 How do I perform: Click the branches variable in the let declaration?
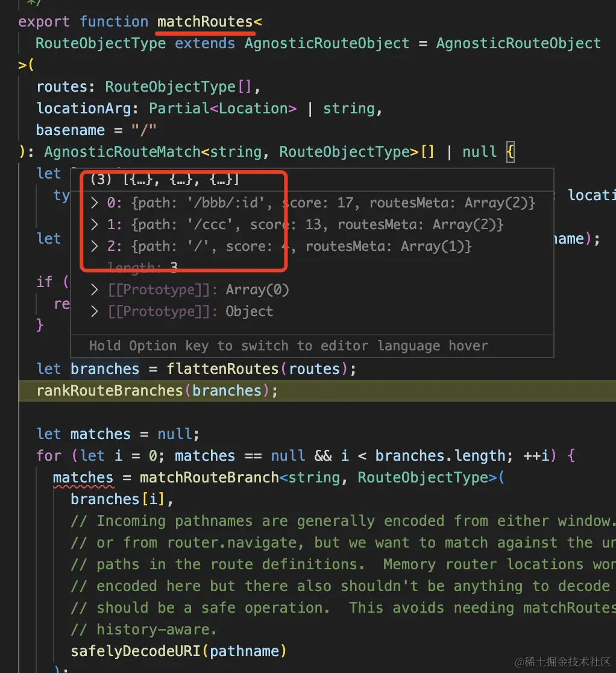pyautogui.click(x=105, y=368)
